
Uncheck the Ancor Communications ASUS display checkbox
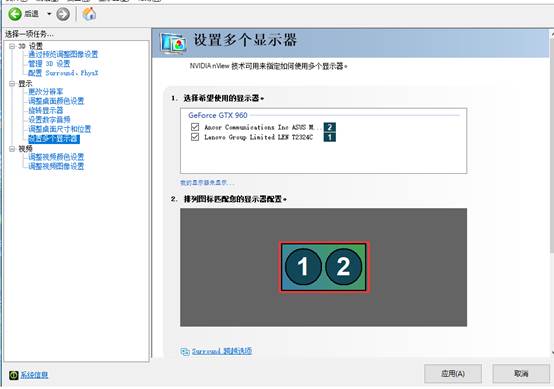click(x=195, y=127)
